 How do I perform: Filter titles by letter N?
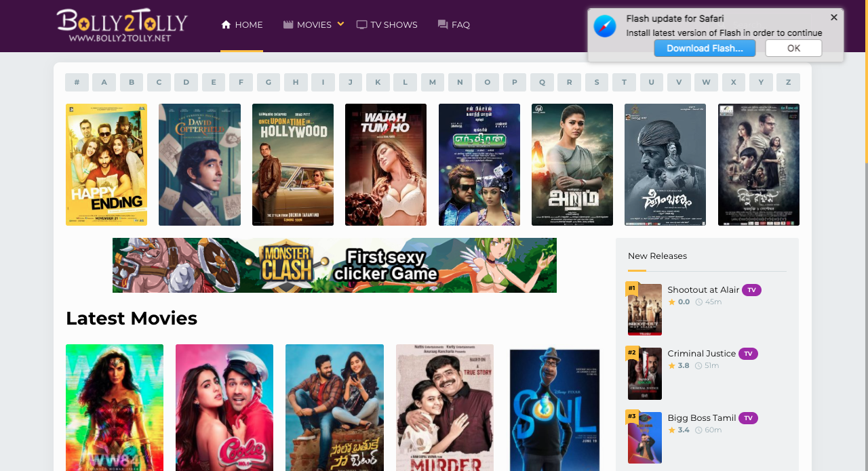(x=460, y=82)
